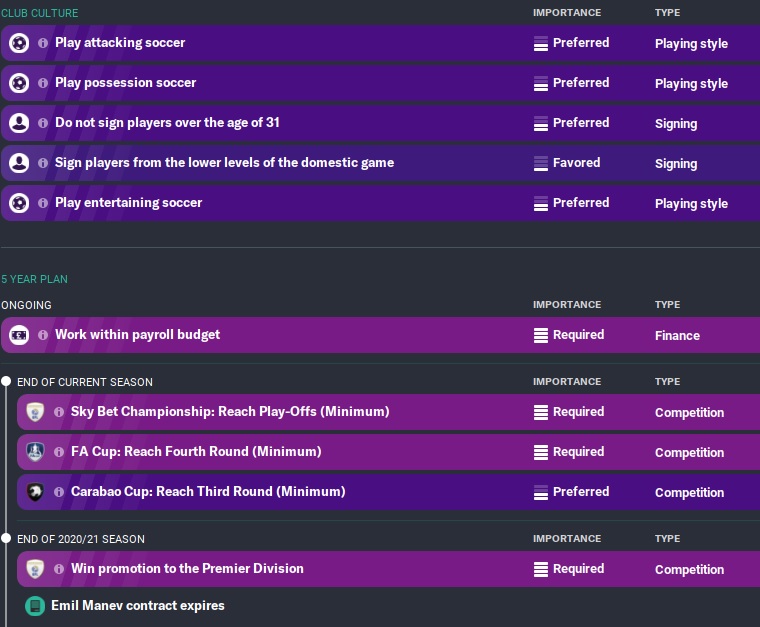The image size is (760, 627).
Task: Click Importance column header in Club Culture
Action: point(567,13)
